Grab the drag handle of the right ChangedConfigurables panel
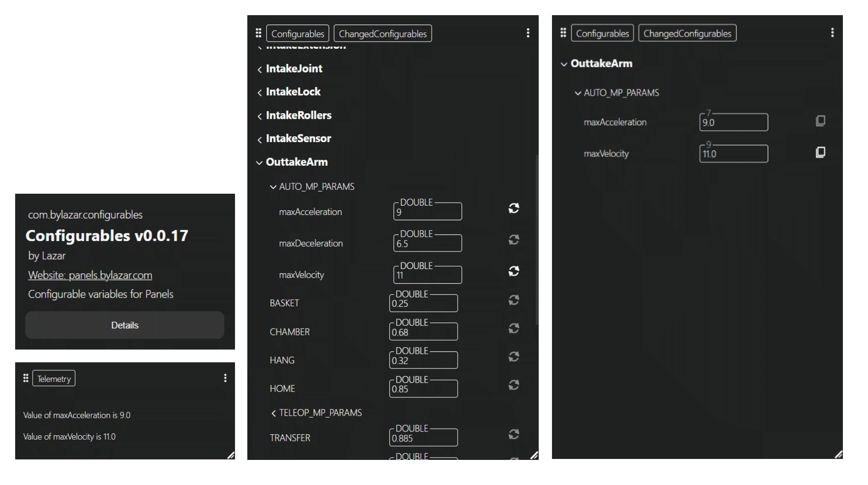This screenshot has height=485, width=868. tap(563, 33)
